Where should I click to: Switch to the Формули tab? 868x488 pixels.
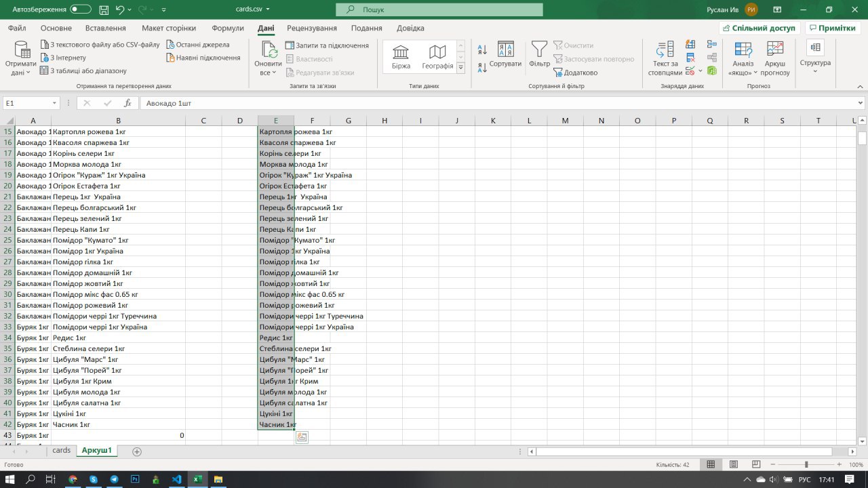(228, 28)
